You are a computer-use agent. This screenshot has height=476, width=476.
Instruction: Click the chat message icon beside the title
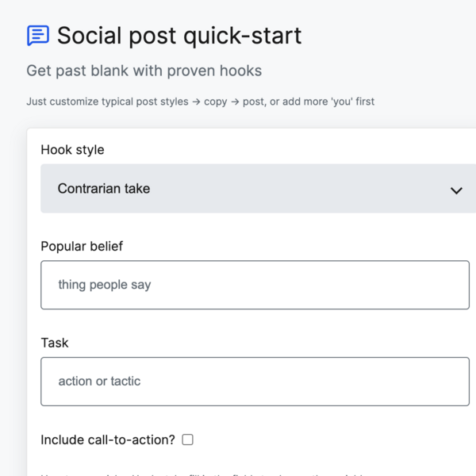point(37,36)
